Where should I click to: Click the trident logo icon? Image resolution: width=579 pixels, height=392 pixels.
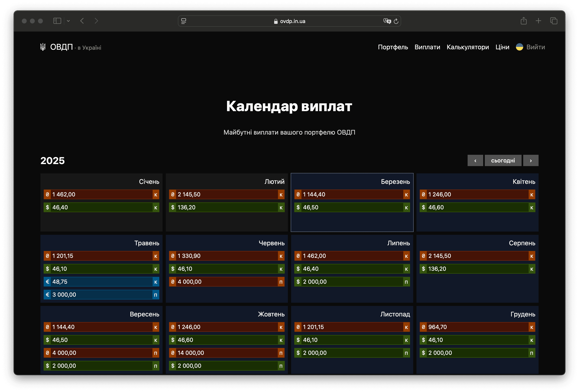[x=43, y=47]
